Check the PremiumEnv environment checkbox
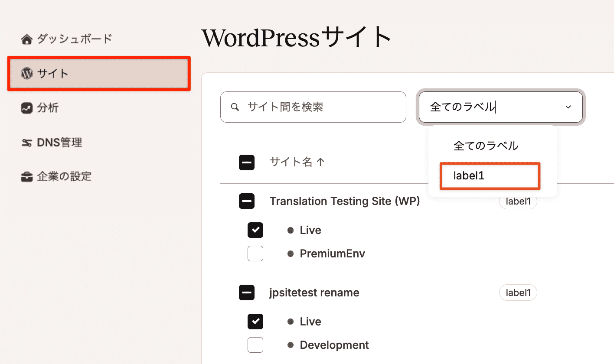Viewport: 614px width, 364px height. pyautogui.click(x=255, y=253)
